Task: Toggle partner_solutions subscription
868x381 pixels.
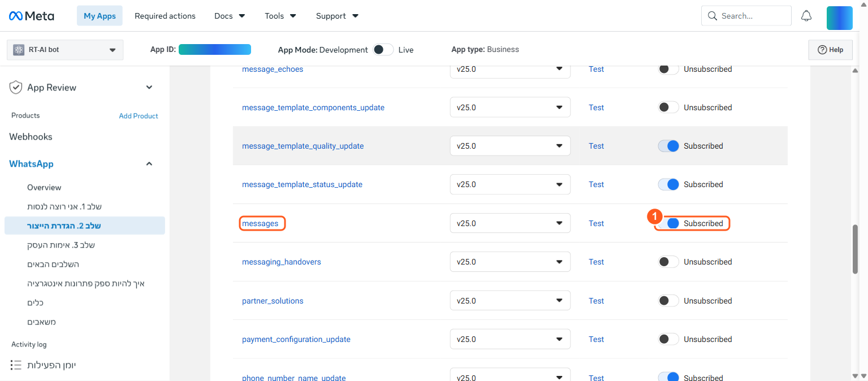Action: pyautogui.click(x=668, y=301)
